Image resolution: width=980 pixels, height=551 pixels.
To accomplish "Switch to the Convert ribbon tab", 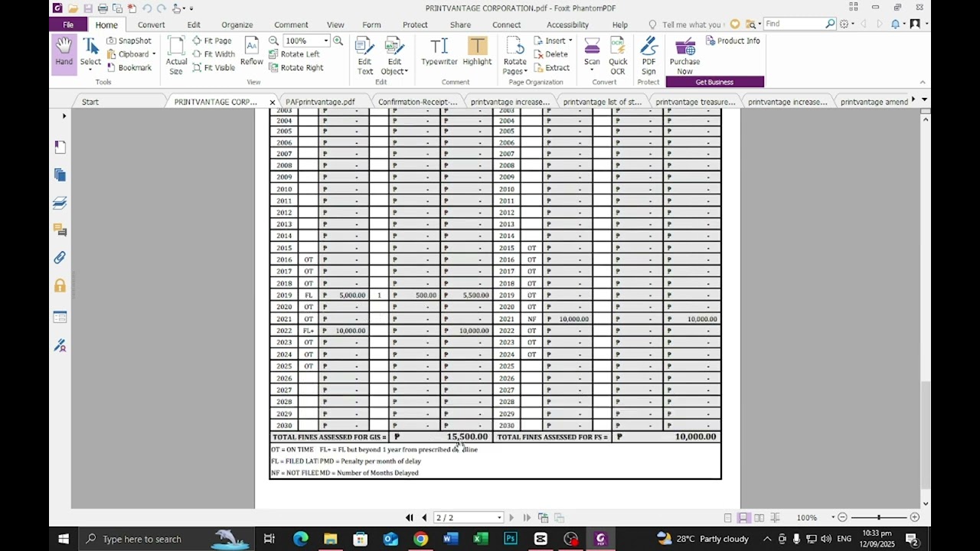I will (151, 24).
